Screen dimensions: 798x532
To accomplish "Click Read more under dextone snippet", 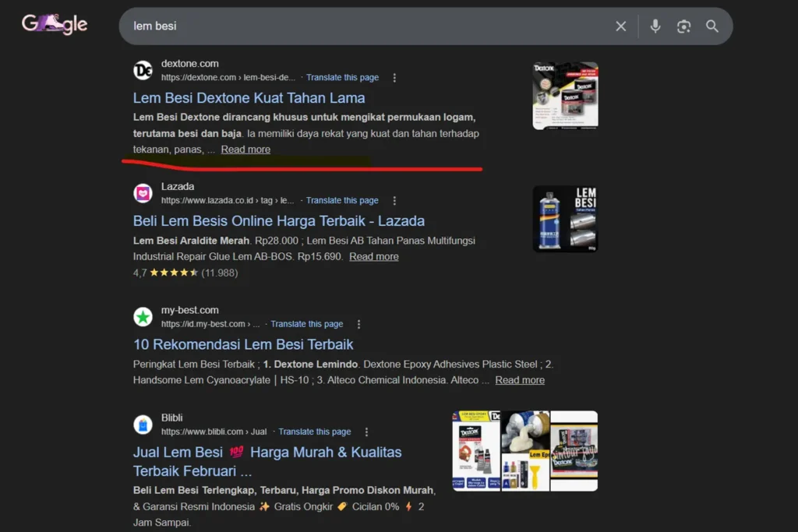I will click(245, 150).
